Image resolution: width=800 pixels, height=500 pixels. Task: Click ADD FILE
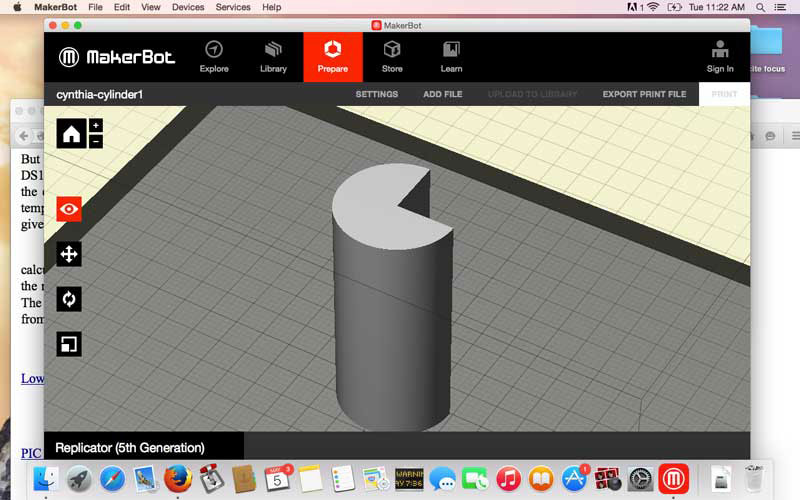[x=442, y=94]
